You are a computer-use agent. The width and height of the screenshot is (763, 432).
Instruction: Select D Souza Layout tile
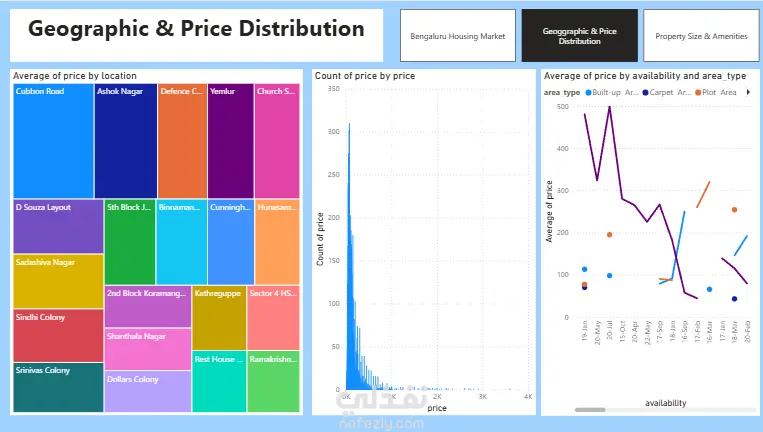pyautogui.click(x=58, y=226)
